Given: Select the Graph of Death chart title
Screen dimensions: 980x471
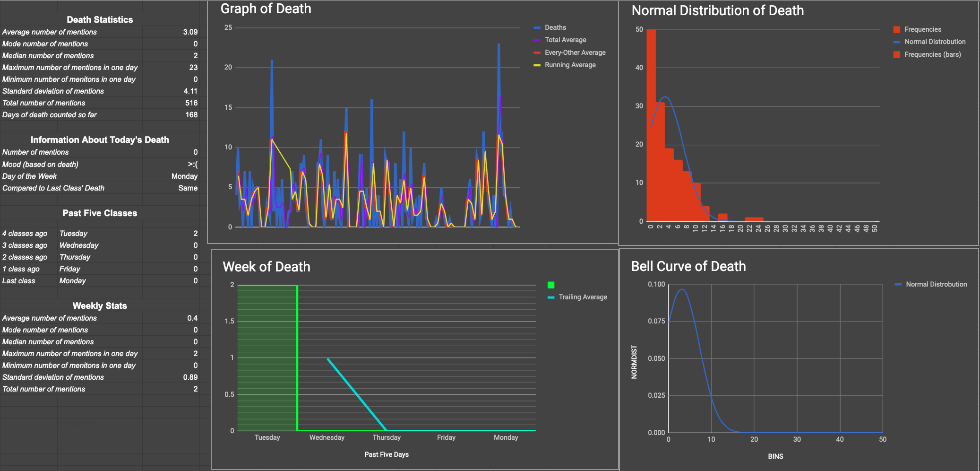Looking at the screenshot, I should click(266, 9).
